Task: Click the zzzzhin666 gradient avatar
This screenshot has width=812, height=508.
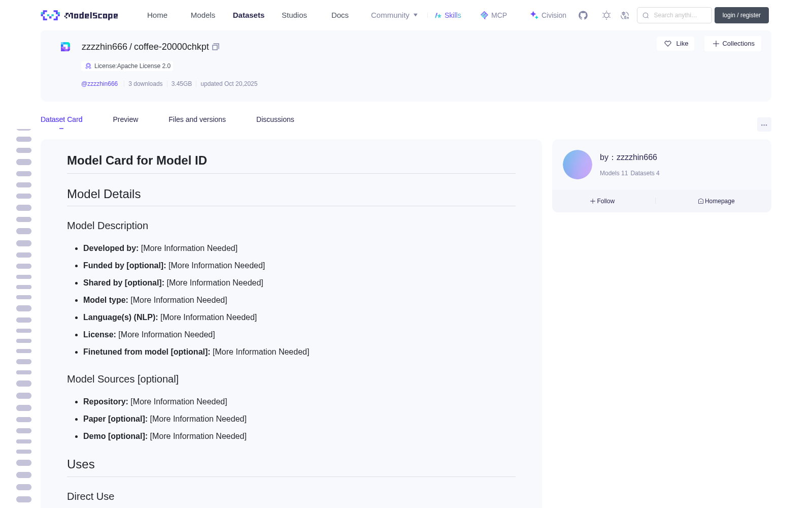Action: click(x=578, y=165)
